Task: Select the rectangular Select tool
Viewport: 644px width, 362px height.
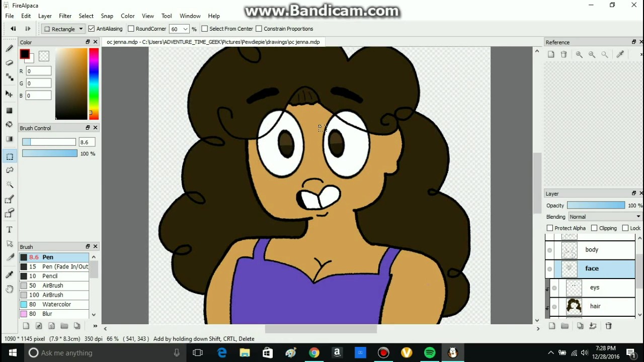Action: (9, 156)
